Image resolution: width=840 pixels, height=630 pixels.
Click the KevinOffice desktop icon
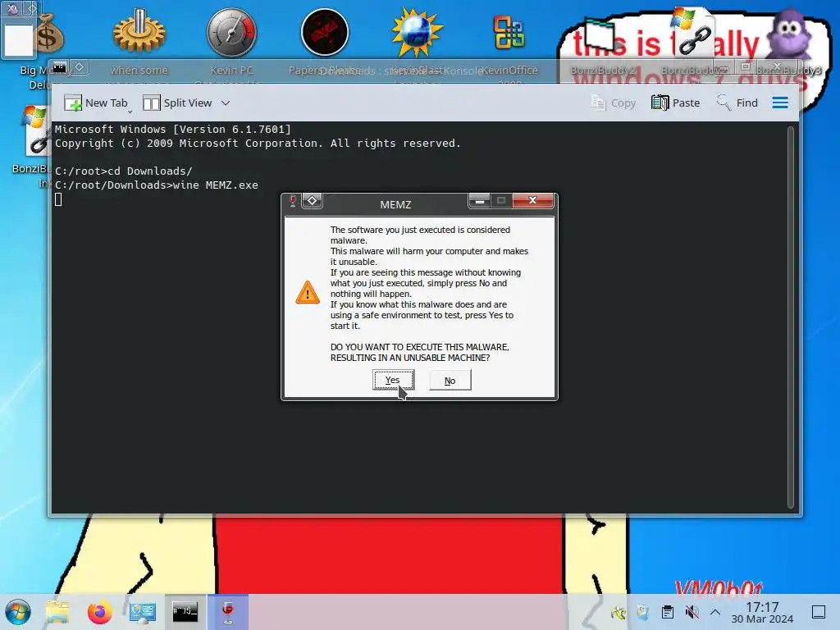pyautogui.click(x=509, y=33)
